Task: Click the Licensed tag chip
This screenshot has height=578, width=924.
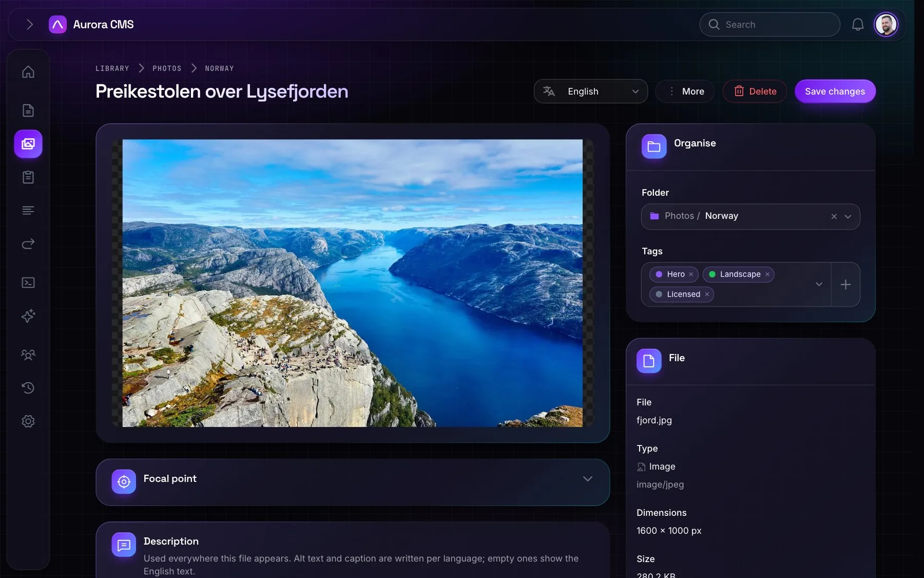Action: 682,294
